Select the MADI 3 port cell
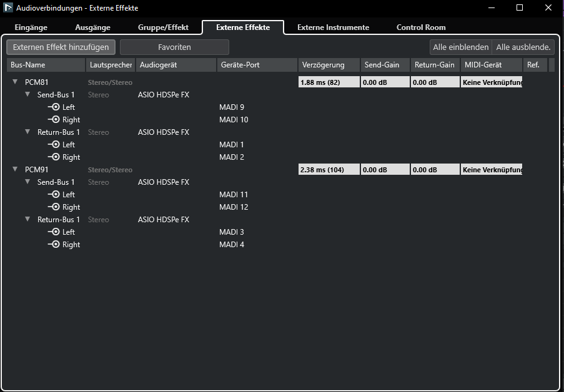 click(232, 232)
